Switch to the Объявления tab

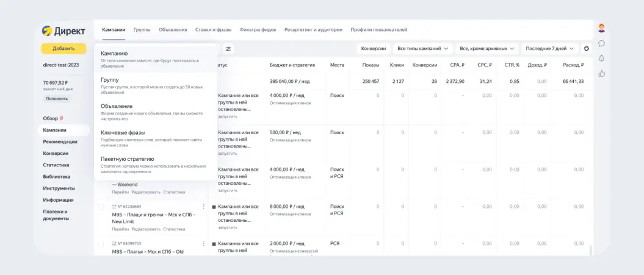[x=173, y=29]
